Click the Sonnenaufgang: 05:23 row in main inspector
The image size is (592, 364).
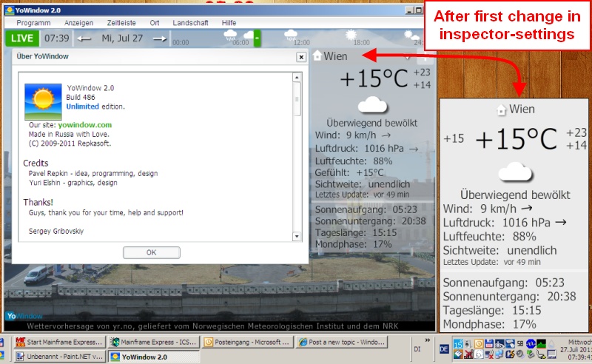click(x=366, y=209)
